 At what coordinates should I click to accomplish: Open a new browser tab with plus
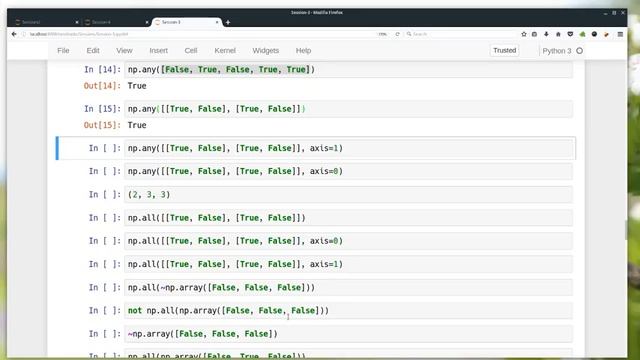(x=228, y=22)
